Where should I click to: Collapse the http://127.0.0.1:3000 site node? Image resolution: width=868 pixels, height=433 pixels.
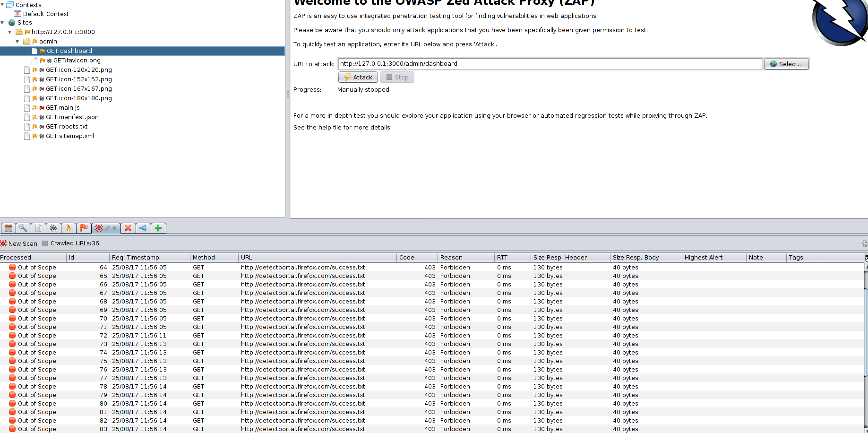(9, 32)
